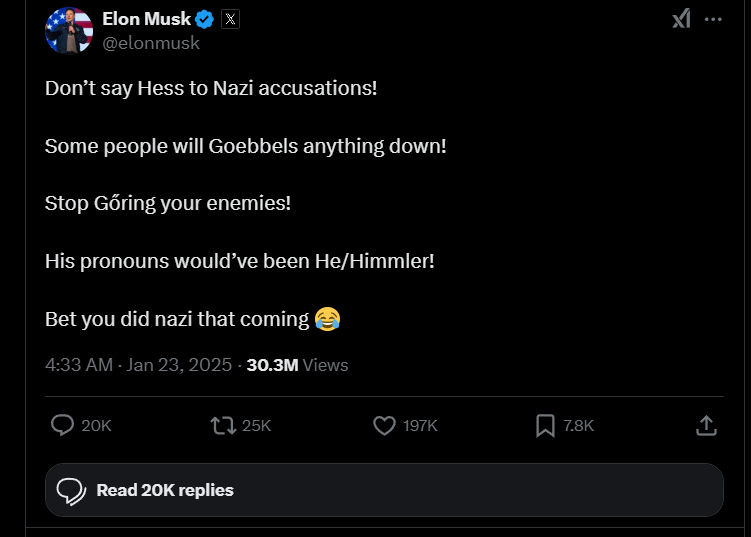The width and height of the screenshot is (751, 537).
Task: Click the 4:33 AM Jan 23 timestamp
Action: 138,365
